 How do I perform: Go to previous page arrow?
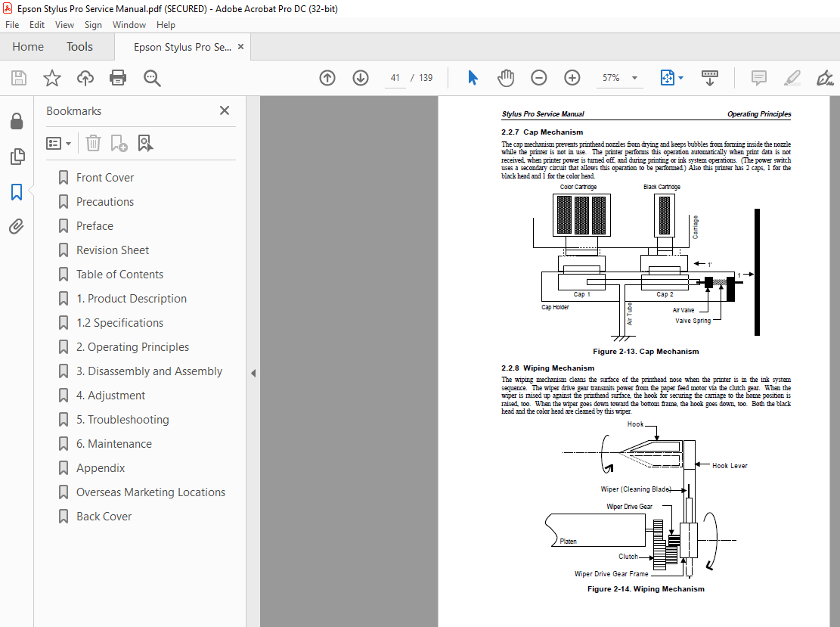(x=327, y=78)
